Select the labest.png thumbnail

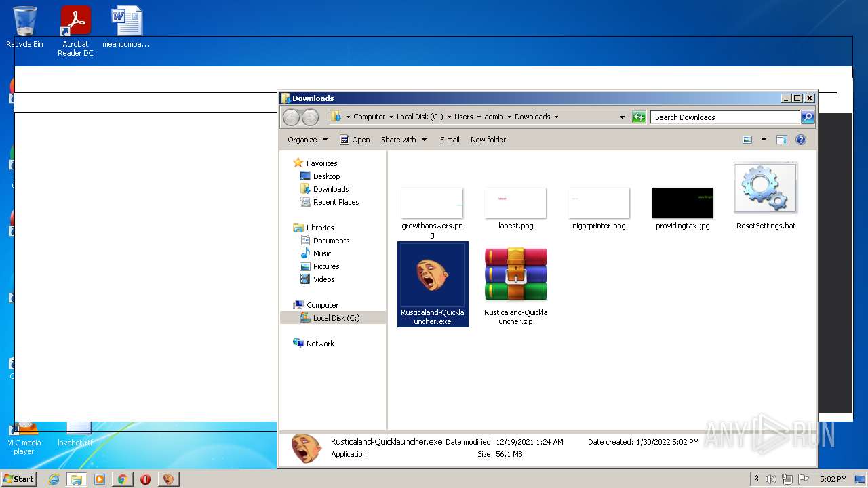515,203
